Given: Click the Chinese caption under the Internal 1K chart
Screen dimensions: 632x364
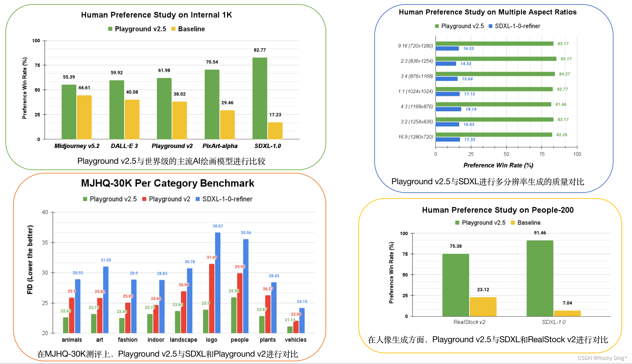Looking at the screenshot, I should (171, 161).
